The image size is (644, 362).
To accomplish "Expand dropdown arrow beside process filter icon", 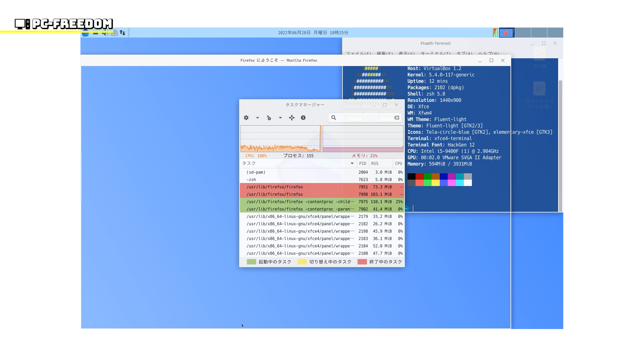I will click(x=280, y=118).
